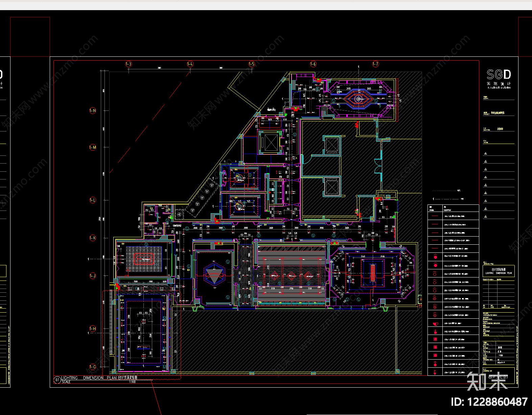Select the SCALE label under the caption
Screen dimensions: 532x415
(66, 382)
